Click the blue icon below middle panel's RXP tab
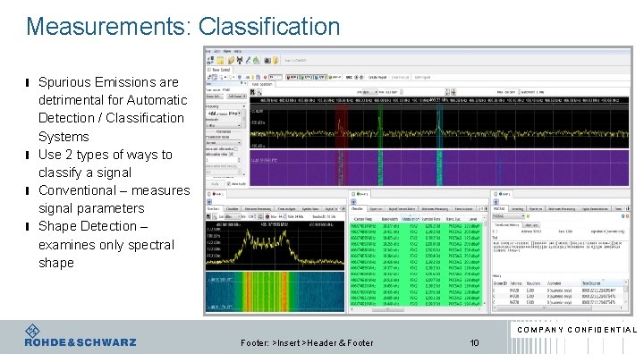Viewport: 644px width, 362px height. (353, 202)
